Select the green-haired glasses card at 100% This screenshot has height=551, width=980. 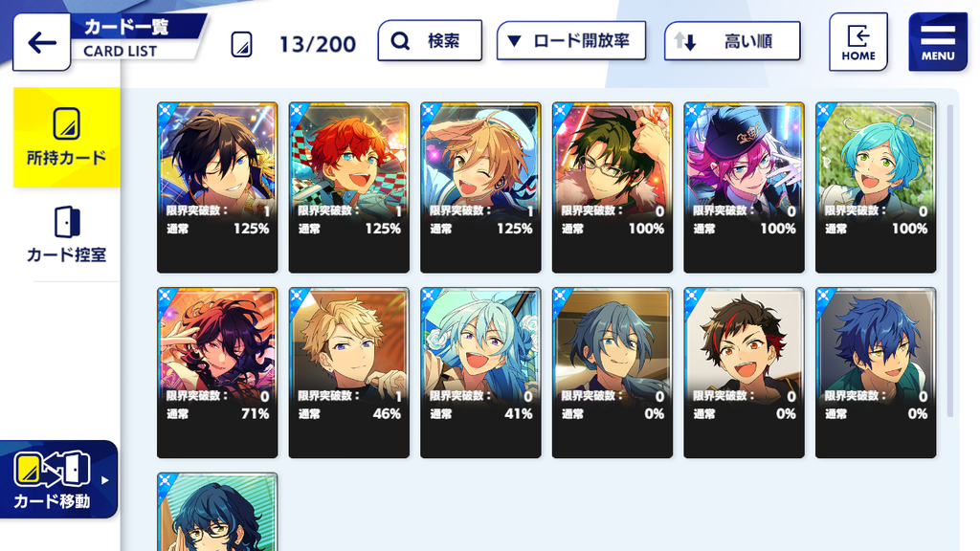click(612, 187)
